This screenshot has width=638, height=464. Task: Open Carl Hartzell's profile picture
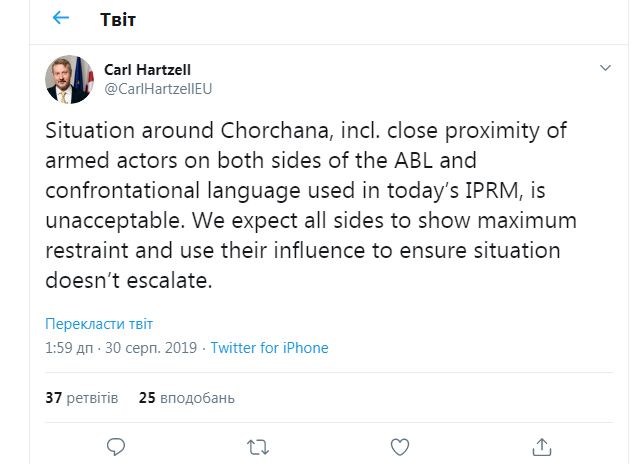tap(70, 79)
